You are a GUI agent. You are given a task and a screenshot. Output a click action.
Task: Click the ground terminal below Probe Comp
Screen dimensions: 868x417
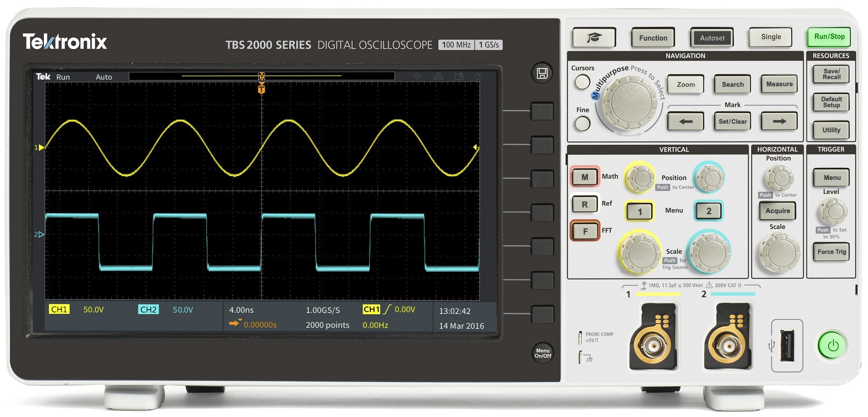(x=581, y=358)
